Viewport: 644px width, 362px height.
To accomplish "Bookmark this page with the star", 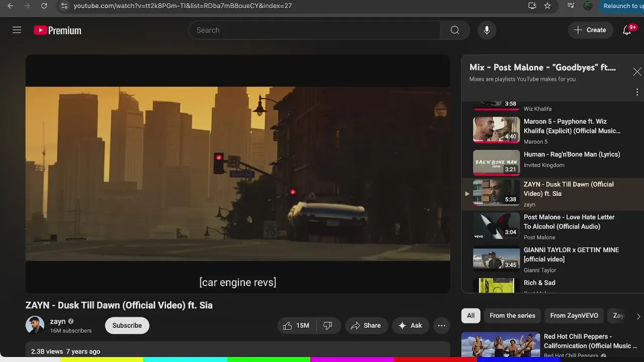I will 547,6.
